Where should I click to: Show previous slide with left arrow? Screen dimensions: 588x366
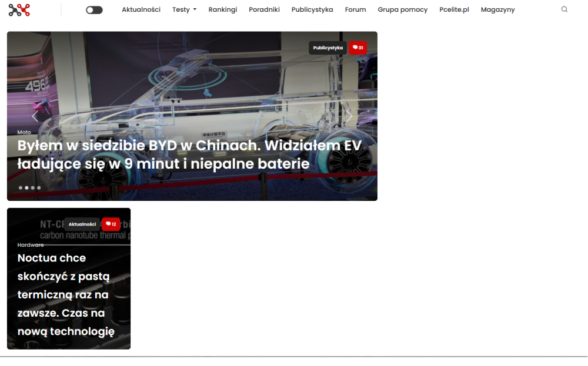click(x=35, y=116)
